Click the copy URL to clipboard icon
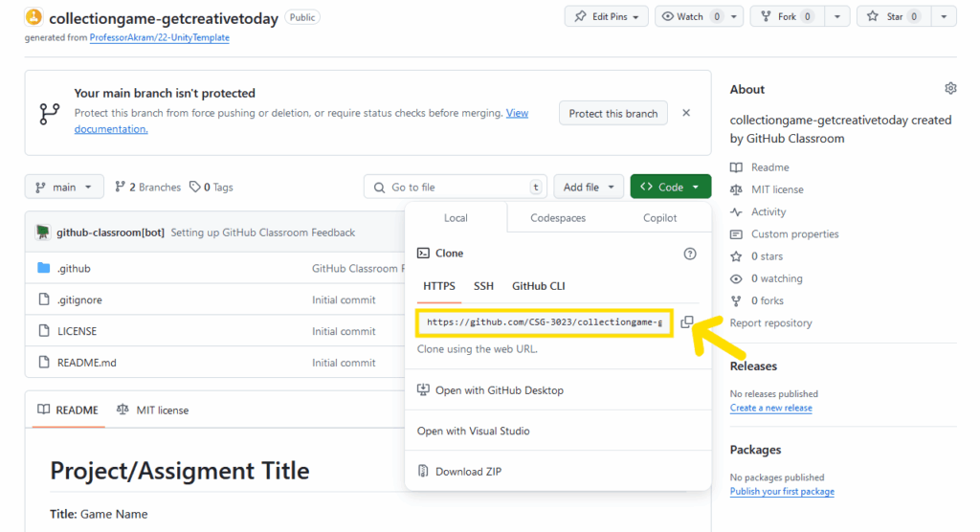Image resolution: width=980 pixels, height=532 pixels. tap(687, 321)
